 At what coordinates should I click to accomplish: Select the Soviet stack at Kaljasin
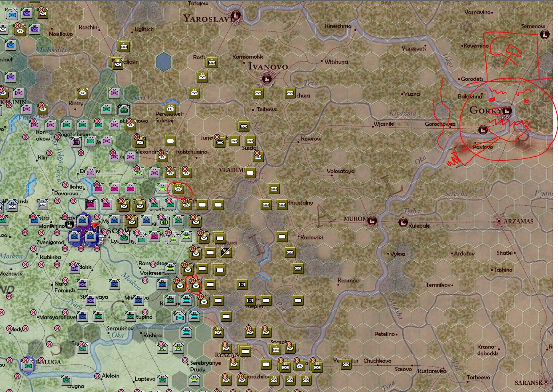click(117, 63)
